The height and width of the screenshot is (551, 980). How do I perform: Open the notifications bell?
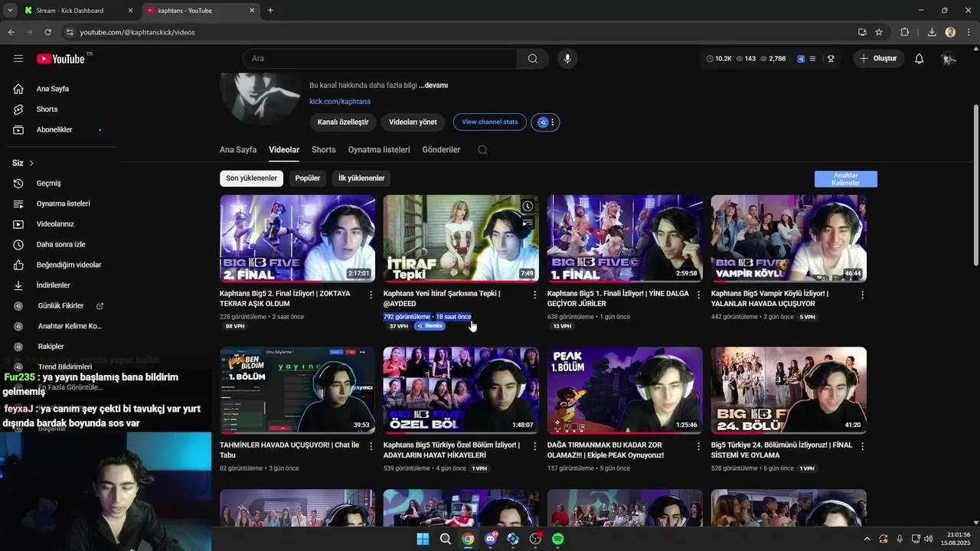coord(920,59)
